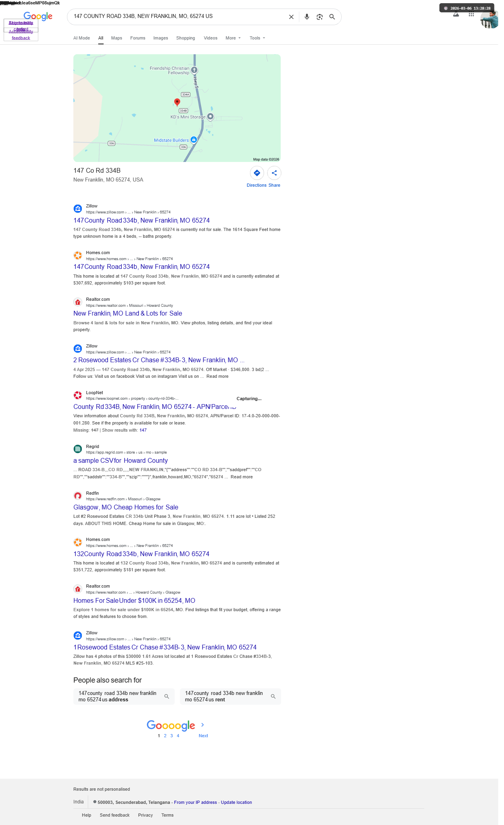Switch to the Shopping tab
The width and height of the screenshot is (504, 825).
click(185, 38)
